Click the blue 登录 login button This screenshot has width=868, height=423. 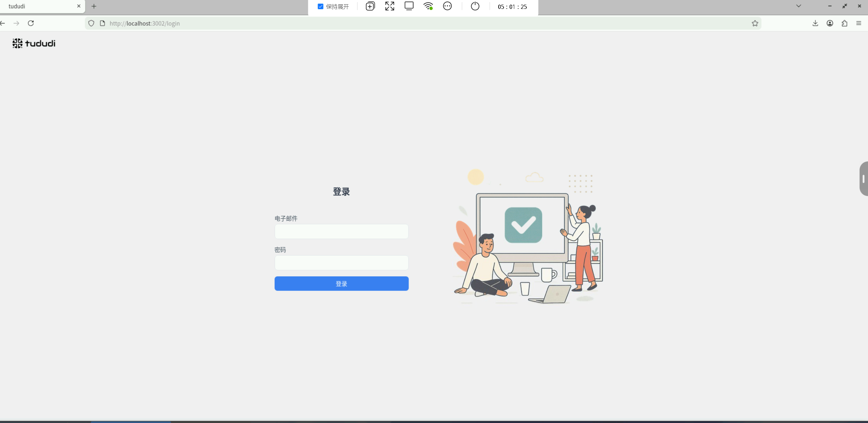[x=341, y=283]
